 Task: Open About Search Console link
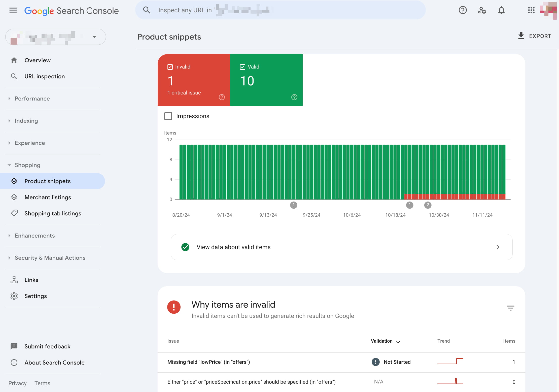[54, 363]
